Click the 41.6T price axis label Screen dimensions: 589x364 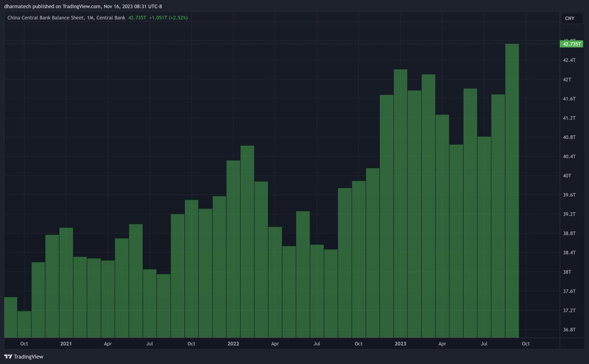(569, 99)
